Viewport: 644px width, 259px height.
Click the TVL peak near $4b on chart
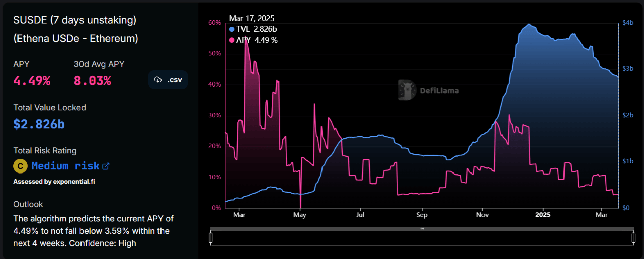coord(528,25)
